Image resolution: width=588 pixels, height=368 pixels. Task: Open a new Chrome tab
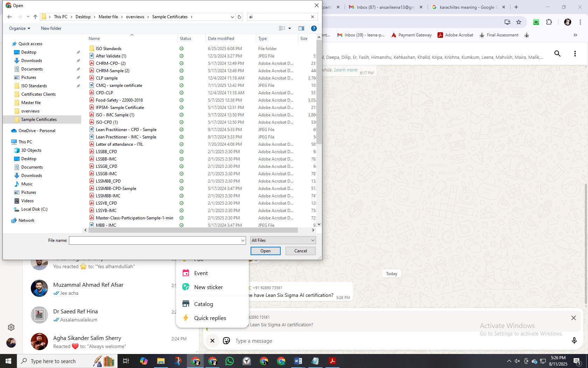click(516, 7)
